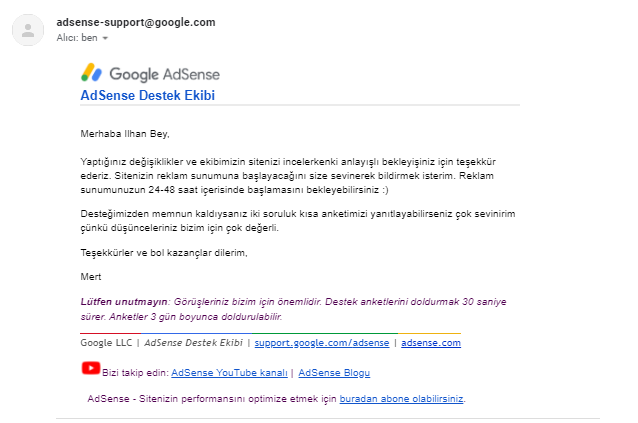The image size is (638, 423).
Task: Click the bold "Lütfen unutmayın" reminder text
Action: tap(124, 302)
